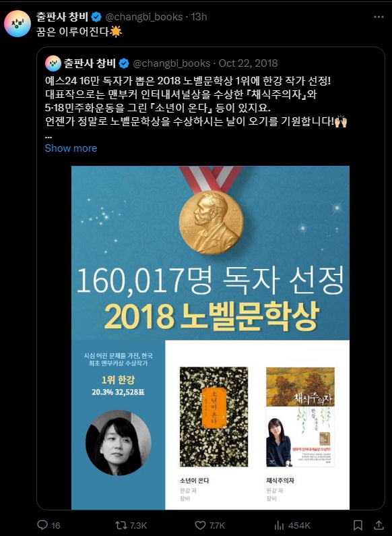392x536 pixels.
Task: Like the post with heart icon
Action: (x=200, y=525)
